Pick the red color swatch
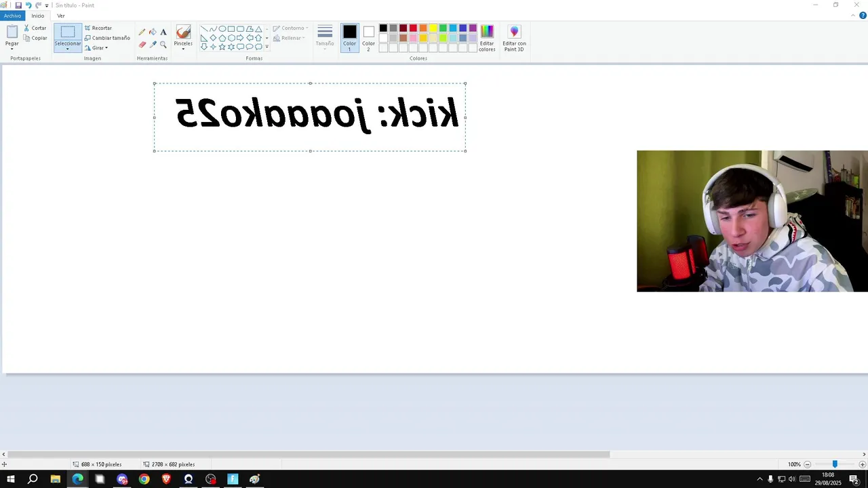The image size is (868, 488). [x=413, y=28]
